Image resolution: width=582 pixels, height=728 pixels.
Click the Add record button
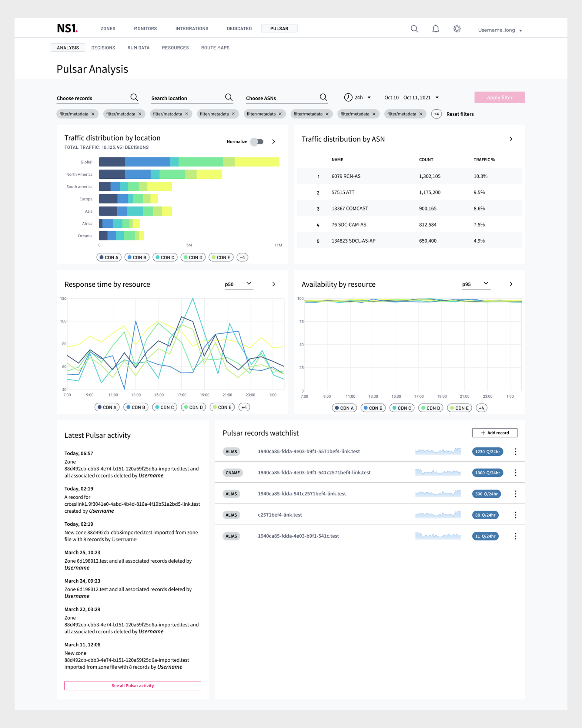pyautogui.click(x=495, y=433)
